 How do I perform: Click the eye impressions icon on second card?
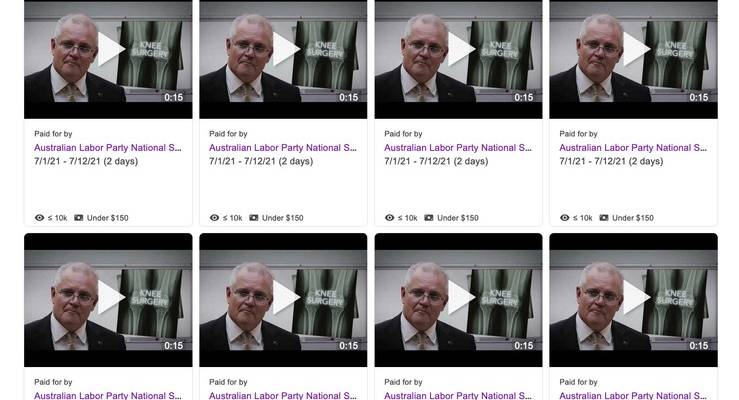[214, 218]
